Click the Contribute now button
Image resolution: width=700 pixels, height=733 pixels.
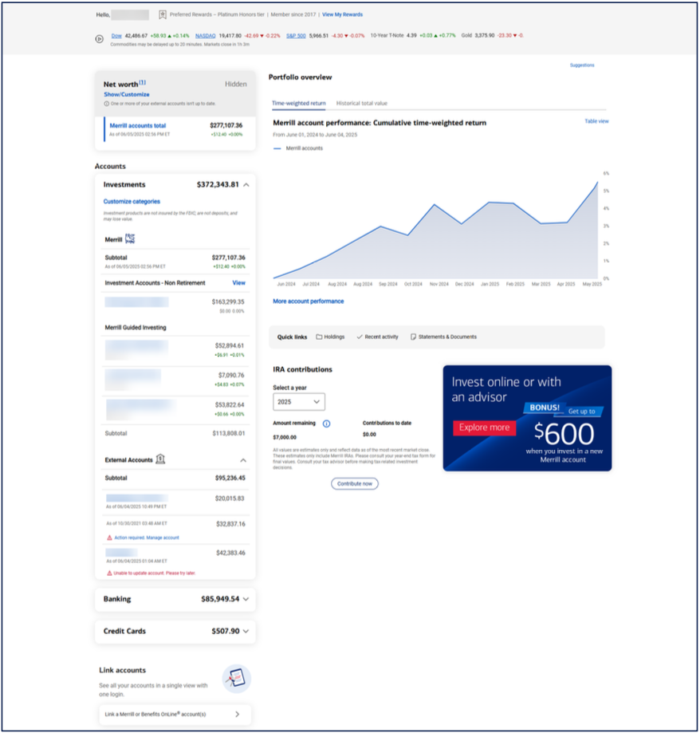(x=355, y=484)
